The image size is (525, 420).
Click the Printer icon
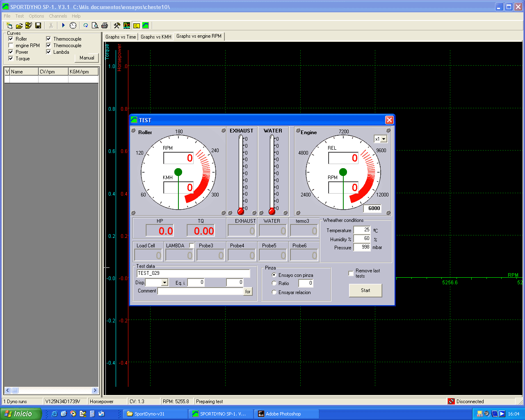point(105,25)
